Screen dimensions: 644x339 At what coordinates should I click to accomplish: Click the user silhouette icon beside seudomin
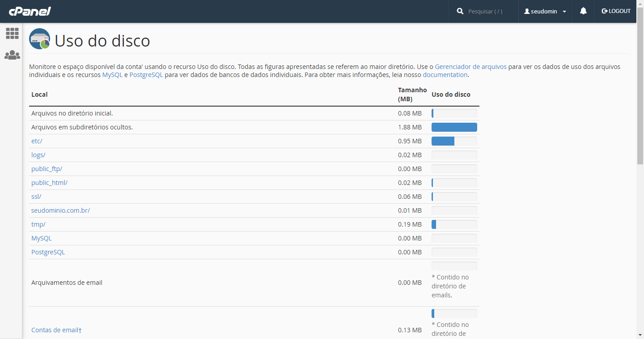[527, 11]
